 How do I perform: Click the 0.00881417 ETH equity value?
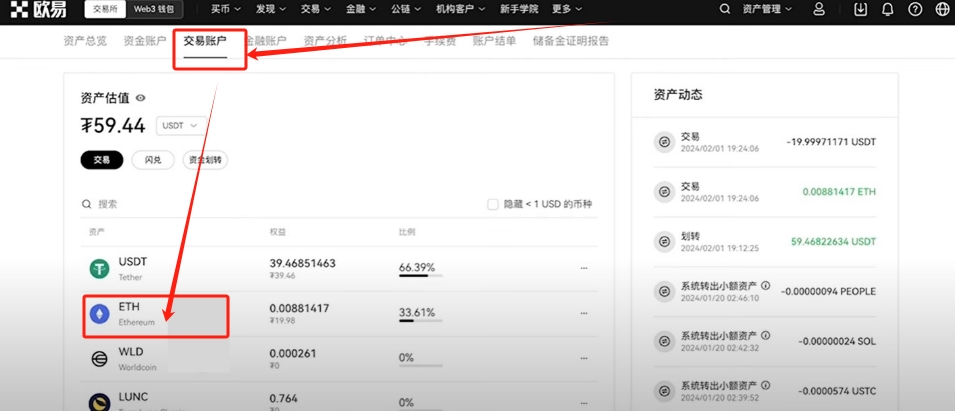click(299, 308)
